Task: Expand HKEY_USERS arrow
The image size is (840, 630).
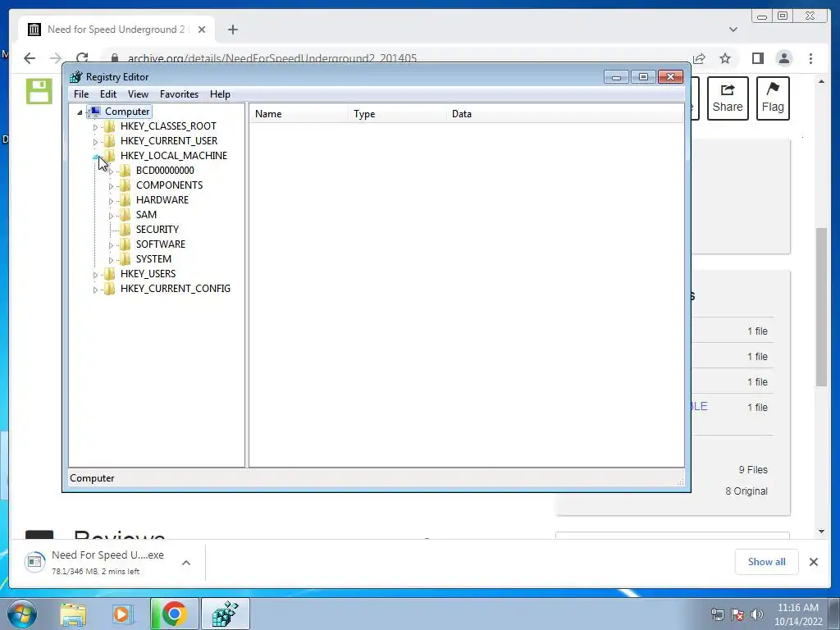Action: point(95,275)
